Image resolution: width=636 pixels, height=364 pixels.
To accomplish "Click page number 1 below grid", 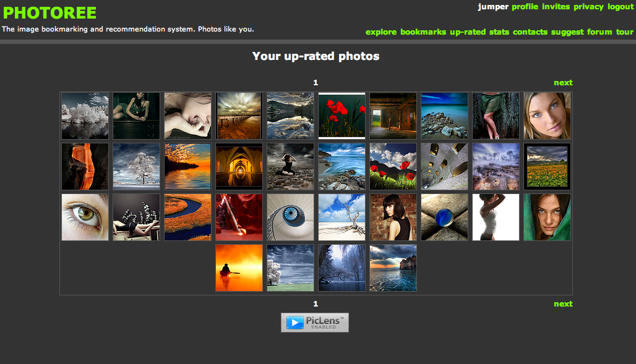I will [316, 304].
